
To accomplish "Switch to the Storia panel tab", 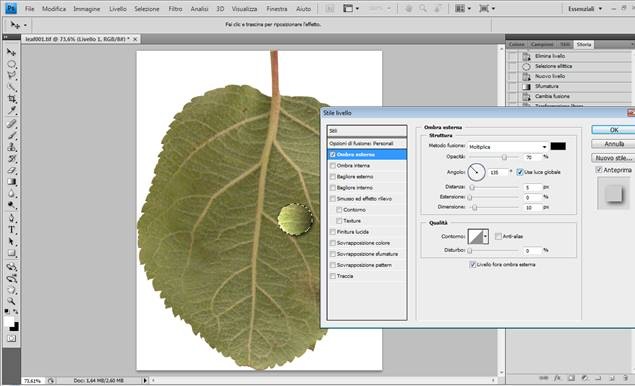I will coord(584,44).
